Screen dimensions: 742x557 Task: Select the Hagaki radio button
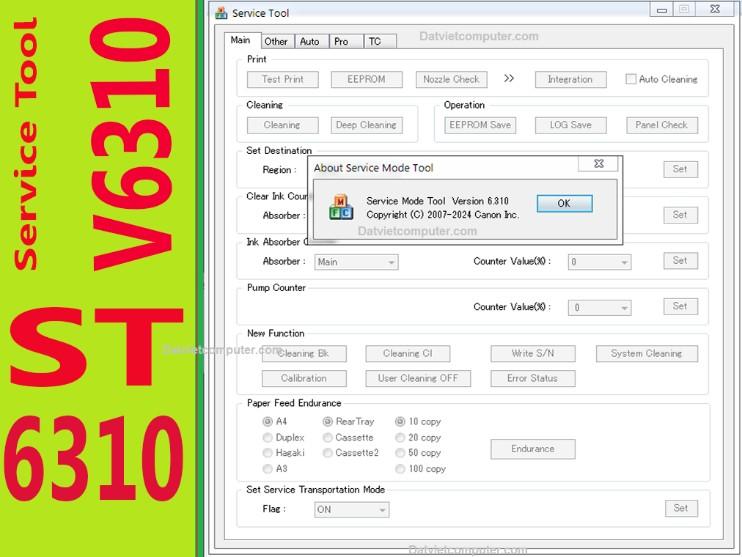coord(268,453)
